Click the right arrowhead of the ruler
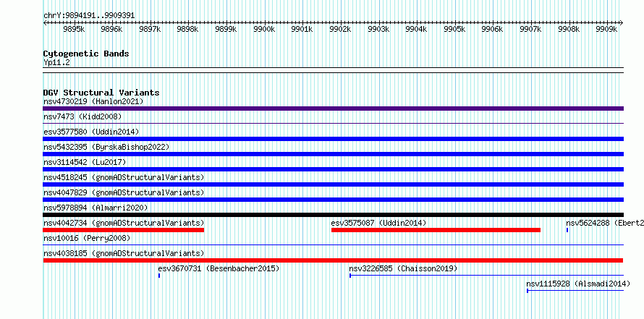The height and width of the screenshot is (319, 644). tap(622, 22)
